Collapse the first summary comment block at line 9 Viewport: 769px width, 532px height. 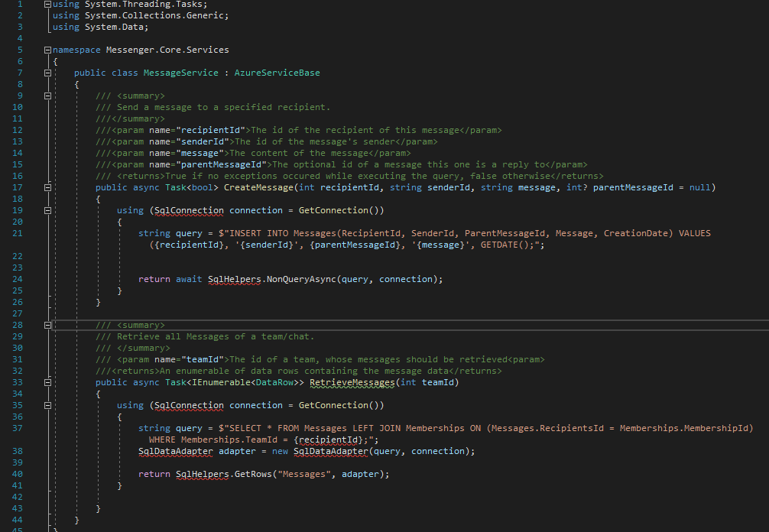click(x=47, y=96)
